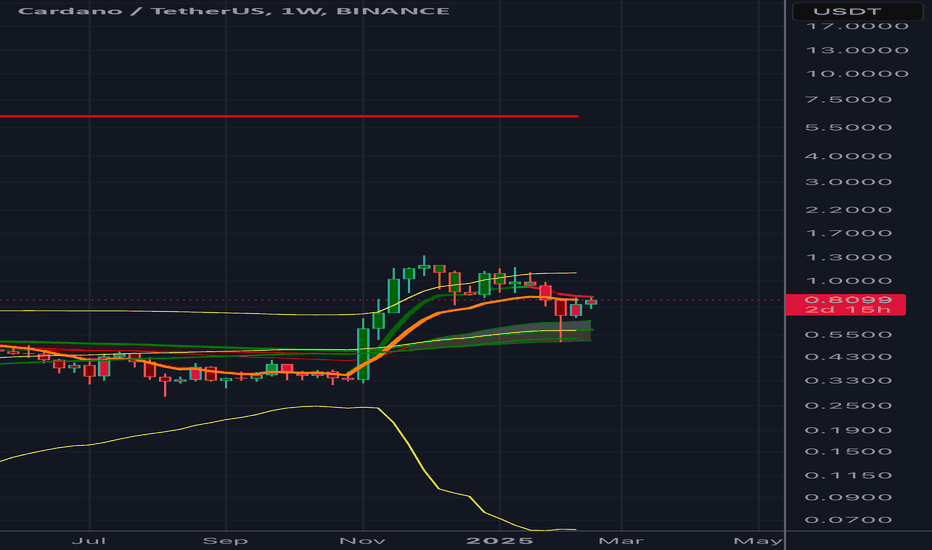Select the red horizontal resistance line
932x550 pixels.
point(289,116)
